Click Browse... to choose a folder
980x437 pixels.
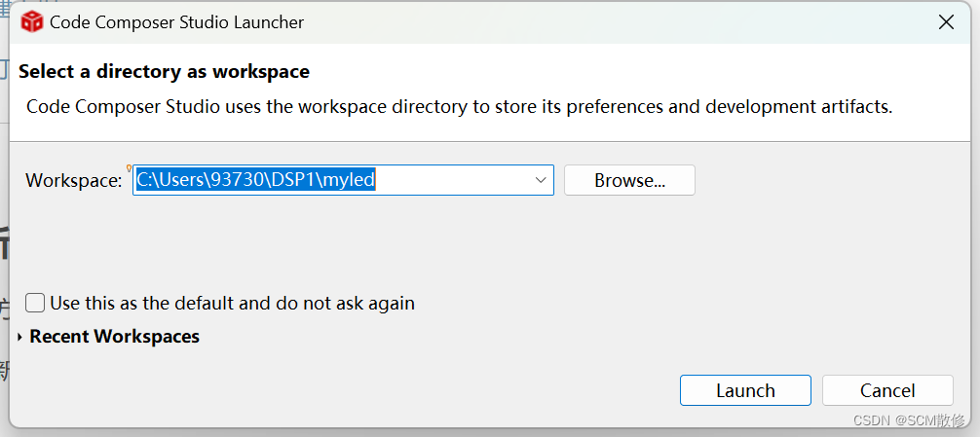(629, 180)
